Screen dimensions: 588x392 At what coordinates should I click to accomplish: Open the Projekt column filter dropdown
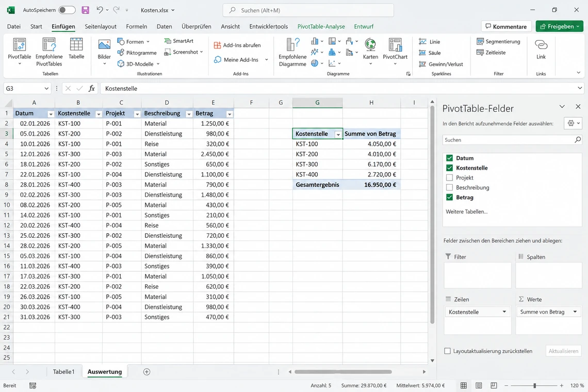point(137,114)
